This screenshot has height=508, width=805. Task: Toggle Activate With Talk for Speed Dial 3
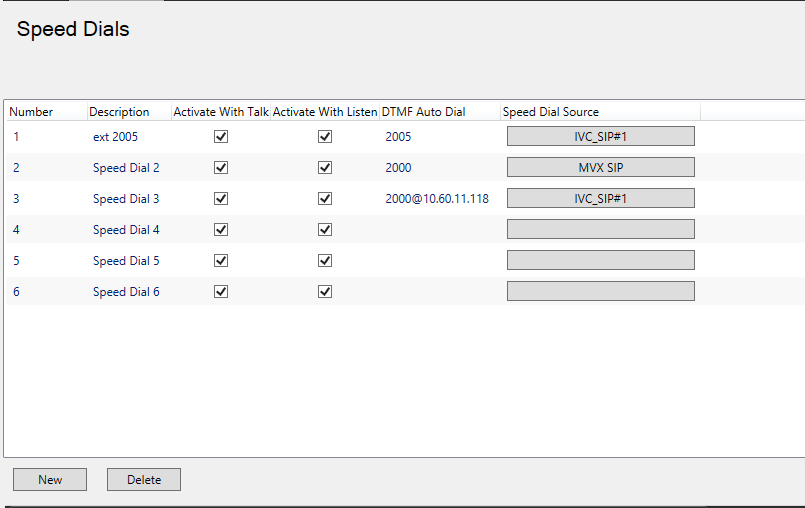pos(221,199)
